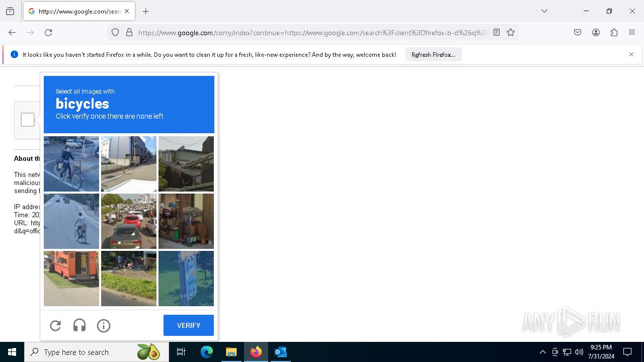Click the URL address bar
Viewport: 644px width, 362px height.
(x=312, y=33)
